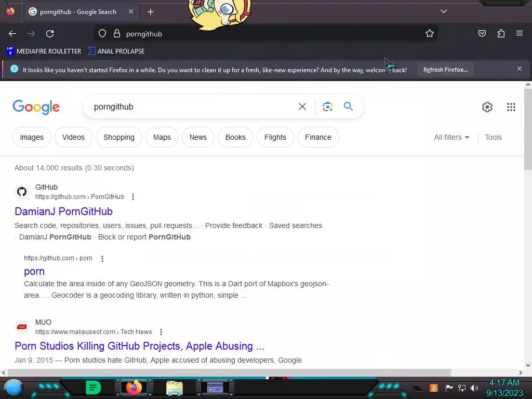
Task: Dismiss the Firefox refresh notification bar
Action: point(520,69)
